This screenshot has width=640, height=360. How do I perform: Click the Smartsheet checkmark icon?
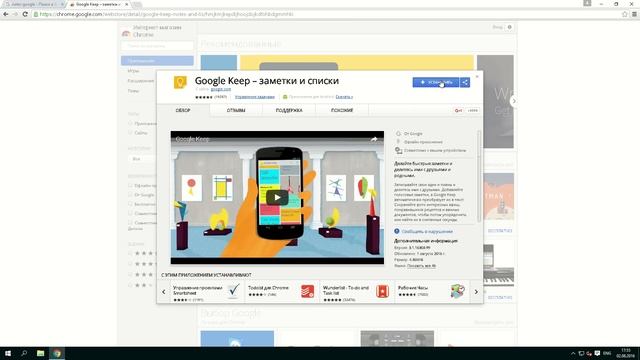click(233, 291)
